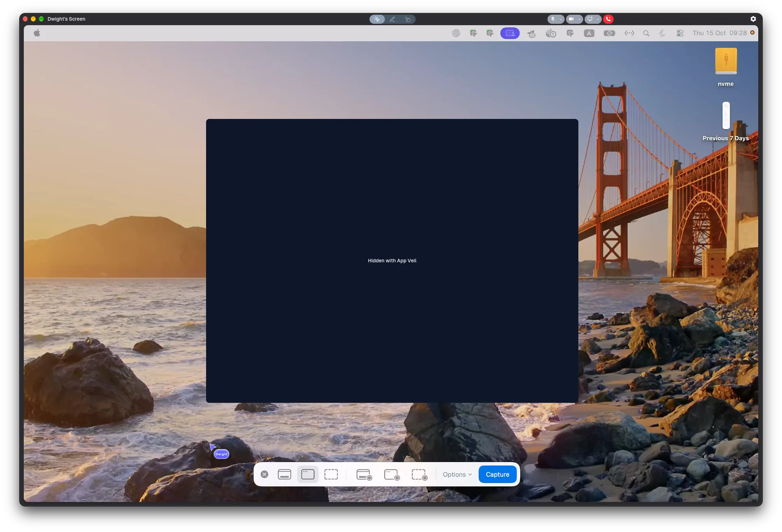This screenshot has width=782, height=532.
Task: End the call with the red phone button
Action: coord(608,19)
